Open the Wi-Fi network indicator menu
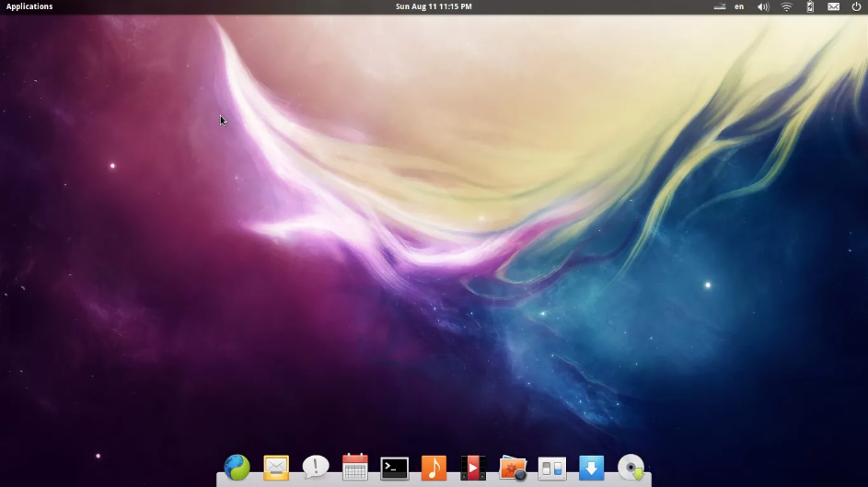Screen dimensions: 868x487 pyautogui.click(x=786, y=6)
